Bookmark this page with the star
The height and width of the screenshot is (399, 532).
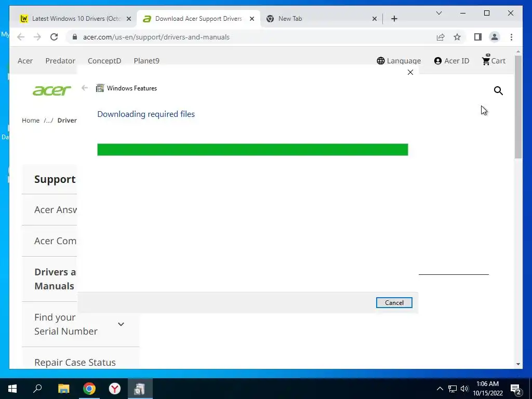[457, 37]
